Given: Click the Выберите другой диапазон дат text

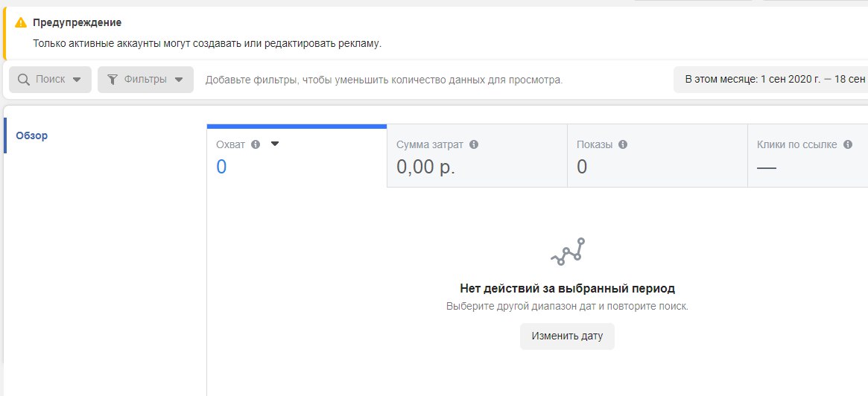Looking at the screenshot, I should [568, 306].
